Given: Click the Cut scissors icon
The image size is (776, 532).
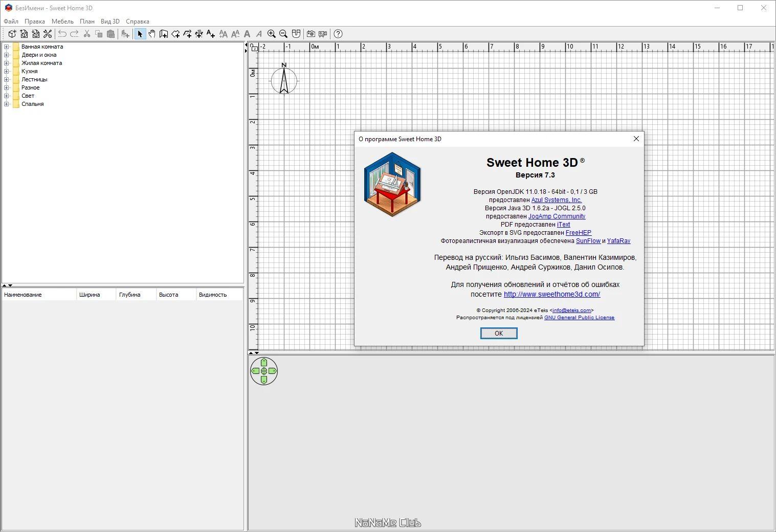Looking at the screenshot, I should pos(87,34).
